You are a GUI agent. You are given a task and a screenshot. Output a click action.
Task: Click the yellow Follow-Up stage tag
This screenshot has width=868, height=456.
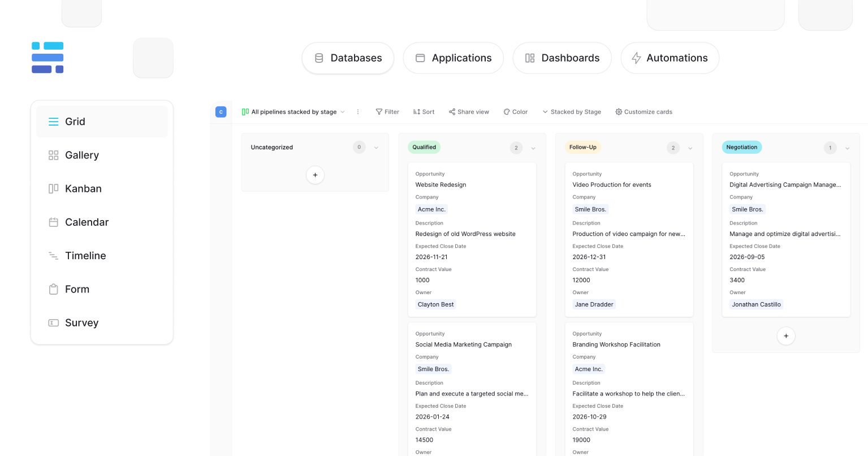click(x=583, y=147)
